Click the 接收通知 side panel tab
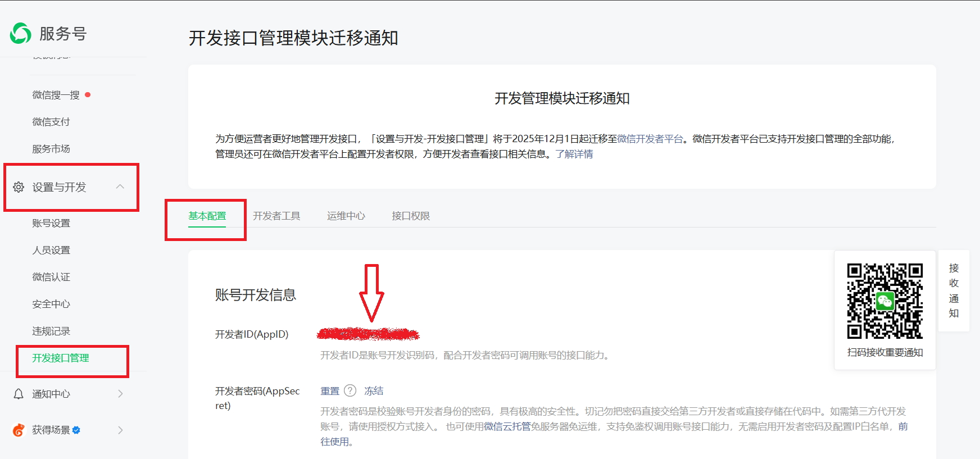This screenshot has height=459, width=980. 954,290
